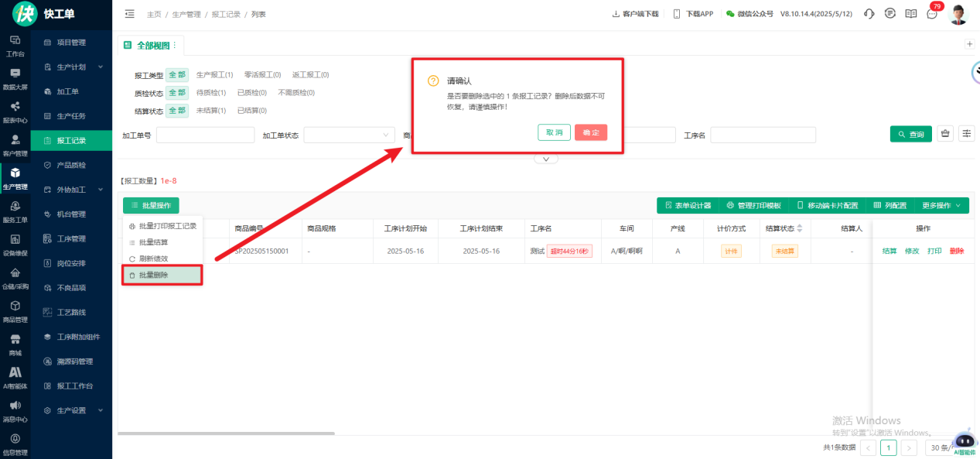Choose 批量结算 from batch menu
The image size is (980, 459).
[152, 242]
